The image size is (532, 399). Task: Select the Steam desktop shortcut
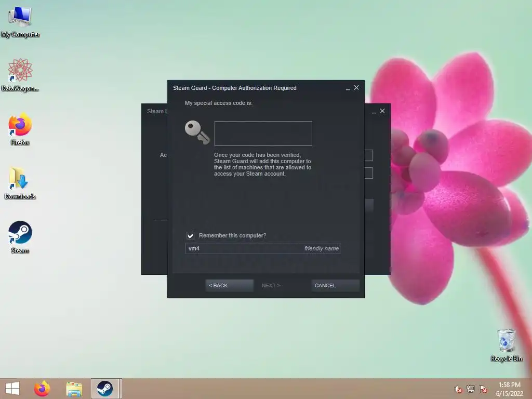pyautogui.click(x=20, y=237)
